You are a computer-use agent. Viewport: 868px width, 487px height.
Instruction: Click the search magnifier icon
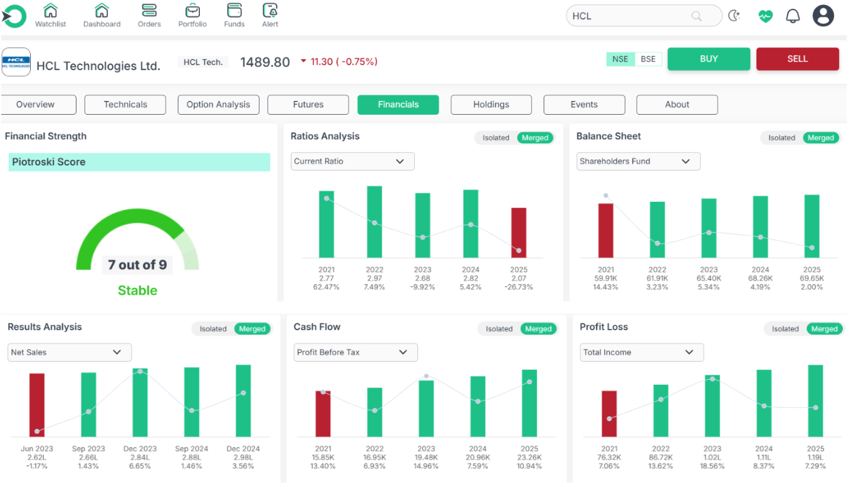(x=696, y=16)
